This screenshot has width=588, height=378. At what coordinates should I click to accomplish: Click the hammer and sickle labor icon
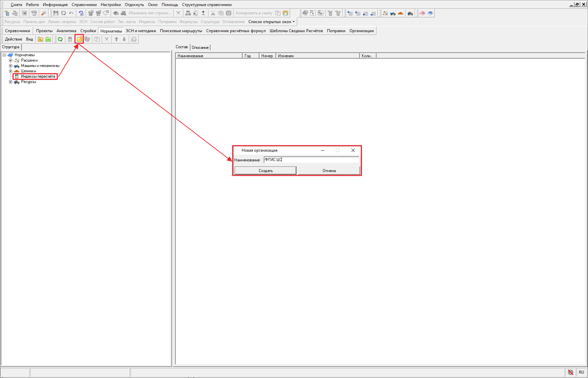(x=385, y=13)
